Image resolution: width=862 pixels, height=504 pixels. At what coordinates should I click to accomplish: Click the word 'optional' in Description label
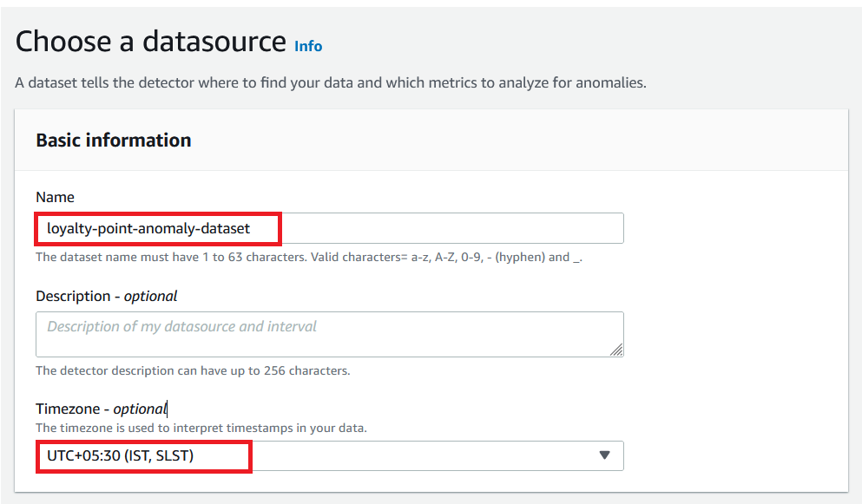click(x=150, y=297)
